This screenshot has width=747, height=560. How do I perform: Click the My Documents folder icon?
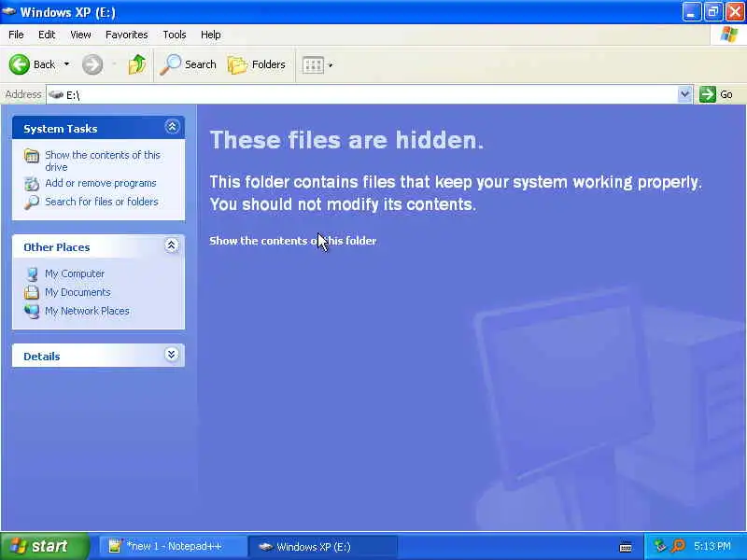32,292
